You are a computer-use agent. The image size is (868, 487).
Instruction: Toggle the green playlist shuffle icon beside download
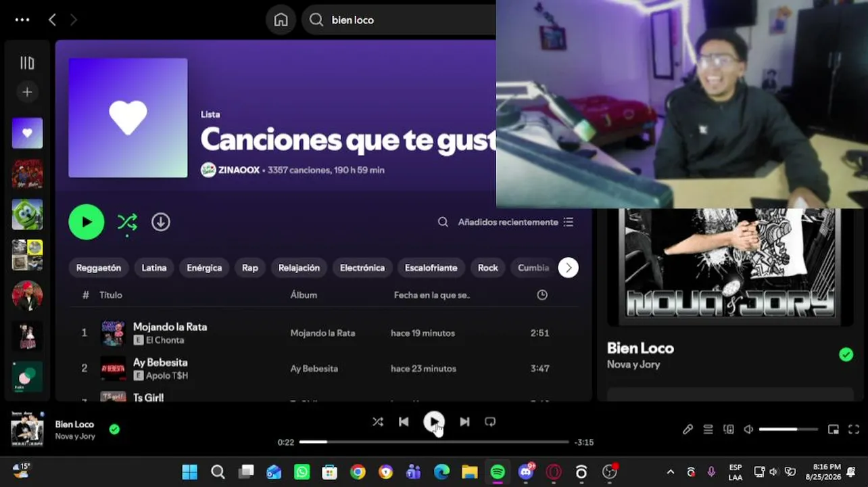point(127,222)
